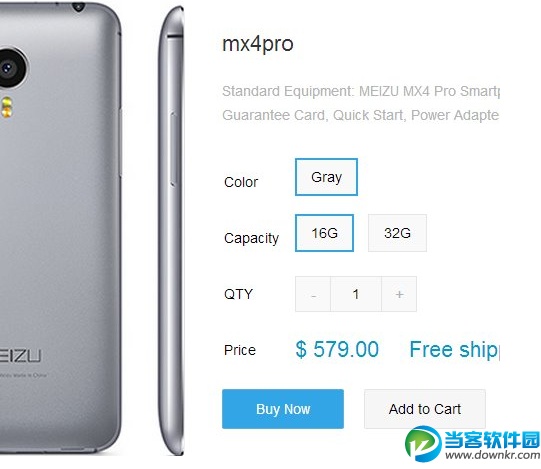
Task: Choose the 32G capacity option
Action: coord(397,233)
